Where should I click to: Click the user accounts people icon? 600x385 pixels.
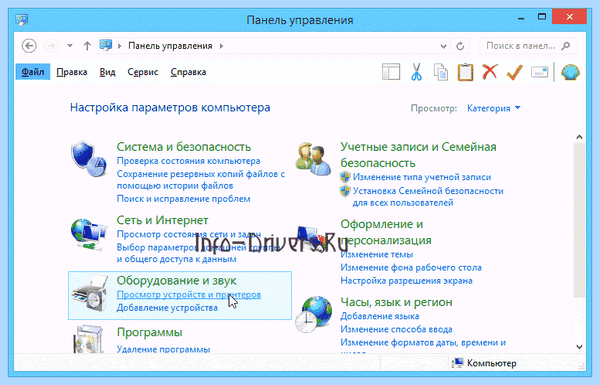point(314,159)
